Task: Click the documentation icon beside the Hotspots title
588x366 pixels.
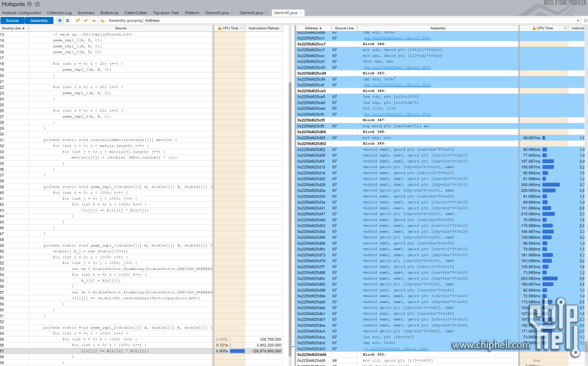Action: [37, 4]
